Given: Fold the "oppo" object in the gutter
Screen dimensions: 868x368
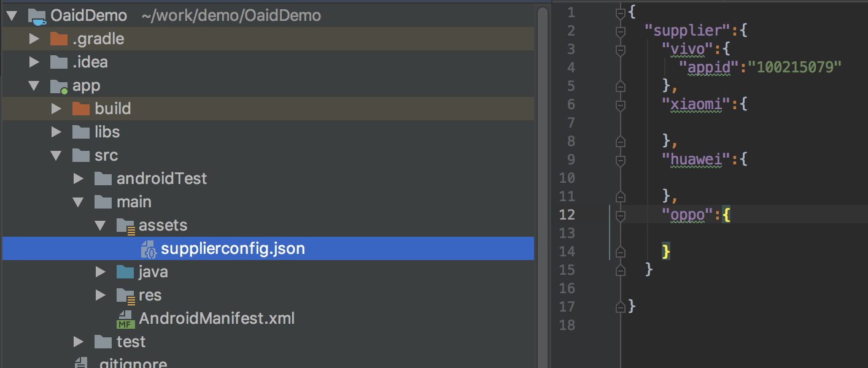Looking at the screenshot, I should tap(621, 215).
